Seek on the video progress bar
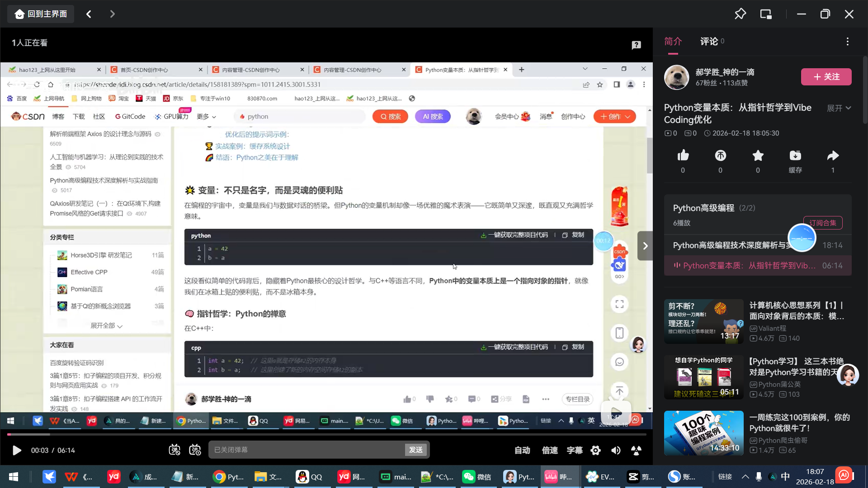The height and width of the screenshot is (488, 868). (x=325, y=434)
